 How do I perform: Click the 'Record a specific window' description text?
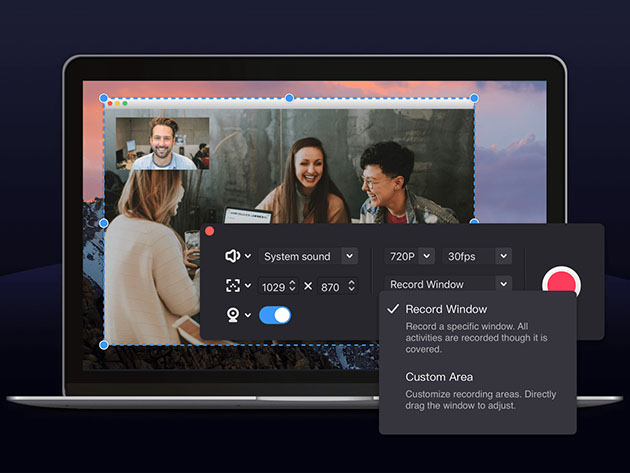coord(476,338)
